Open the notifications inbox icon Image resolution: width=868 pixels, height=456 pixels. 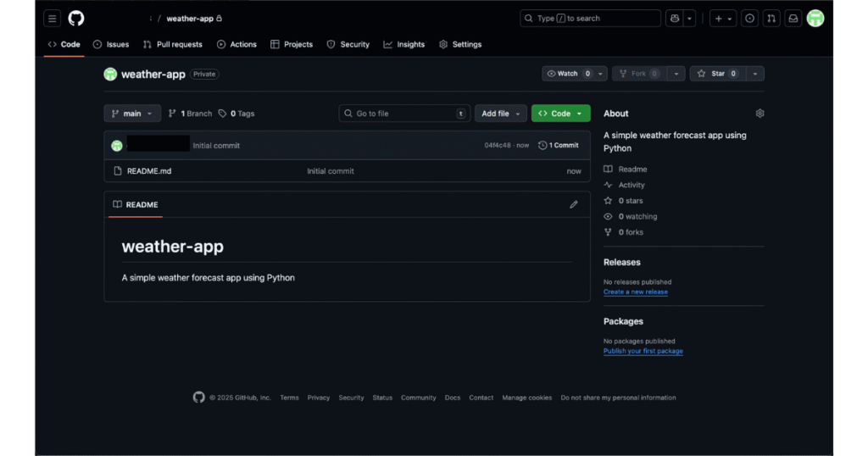click(793, 19)
